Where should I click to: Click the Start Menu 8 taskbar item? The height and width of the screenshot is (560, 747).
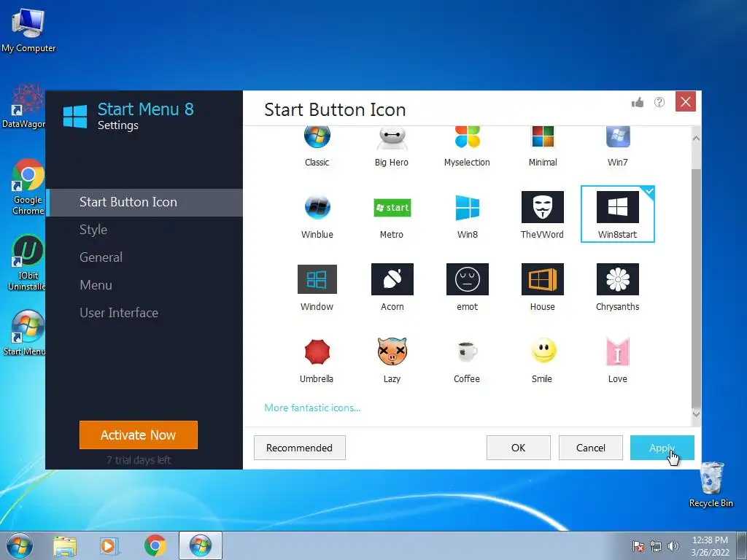tap(201, 545)
